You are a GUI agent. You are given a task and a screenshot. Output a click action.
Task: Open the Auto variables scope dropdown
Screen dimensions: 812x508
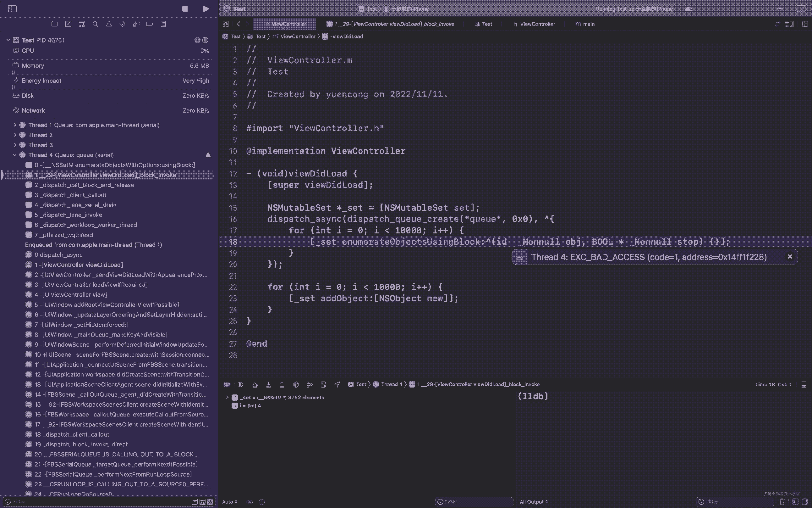(230, 502)
